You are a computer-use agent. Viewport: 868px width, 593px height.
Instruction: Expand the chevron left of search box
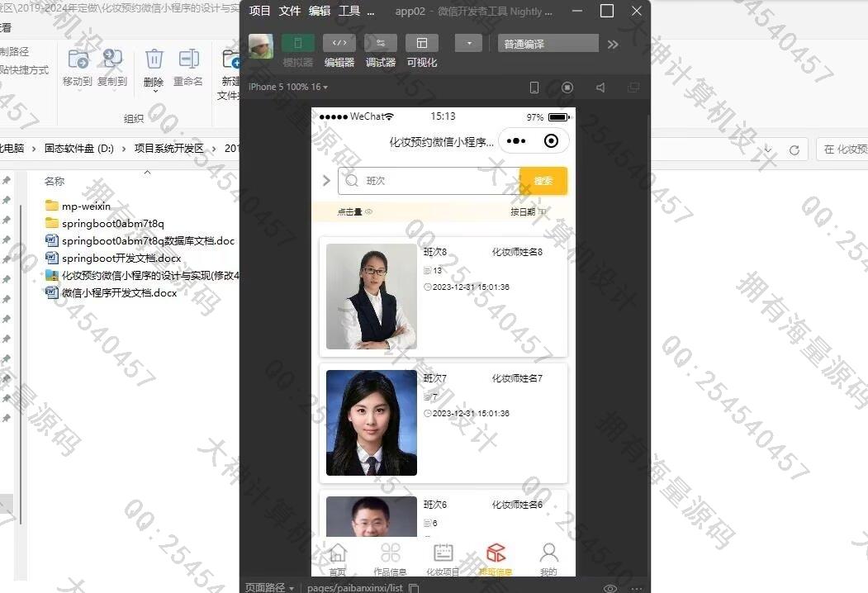(x=326, y=181)
